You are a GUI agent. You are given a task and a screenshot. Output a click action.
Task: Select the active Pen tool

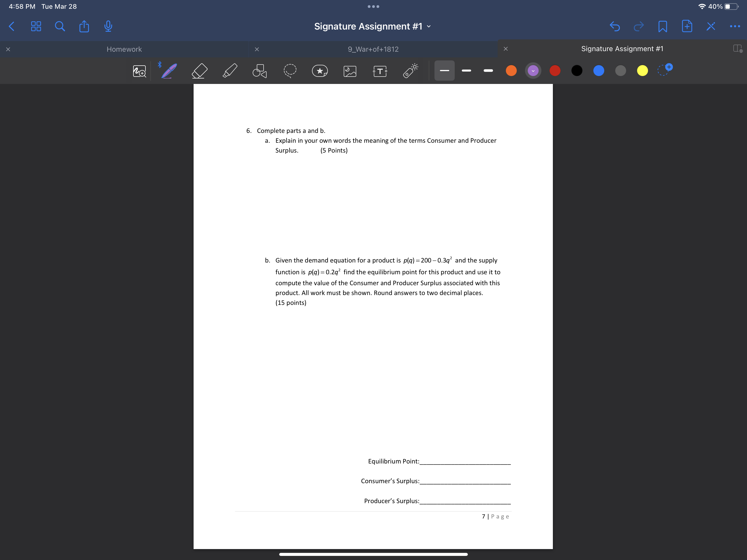click(x=168, y=71)
